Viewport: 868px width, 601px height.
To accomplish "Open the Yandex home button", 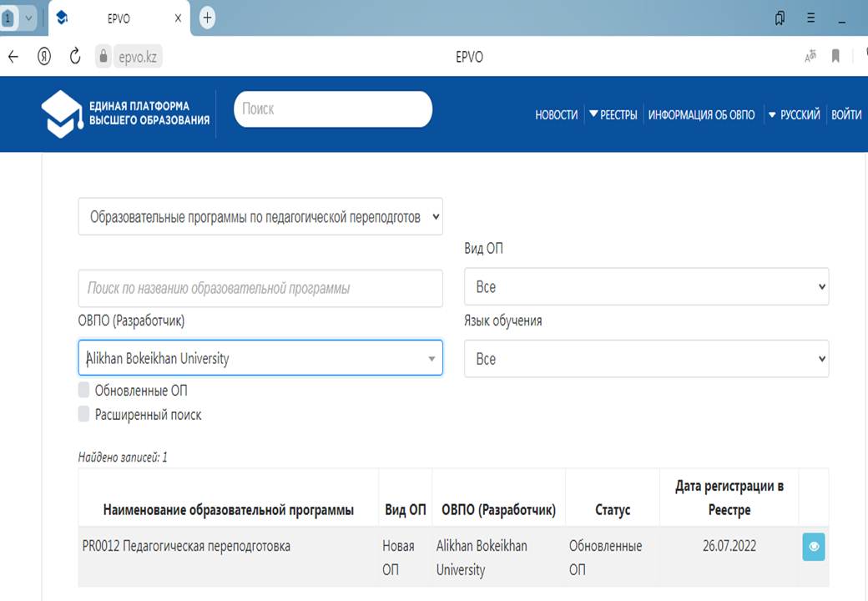I will 44,57.
